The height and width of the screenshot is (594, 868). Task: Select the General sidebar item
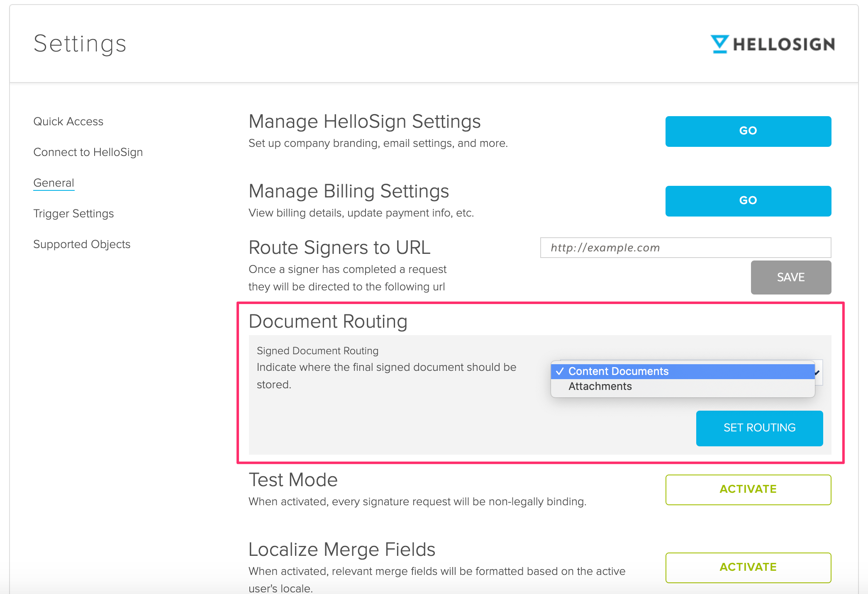click(54, 183)
